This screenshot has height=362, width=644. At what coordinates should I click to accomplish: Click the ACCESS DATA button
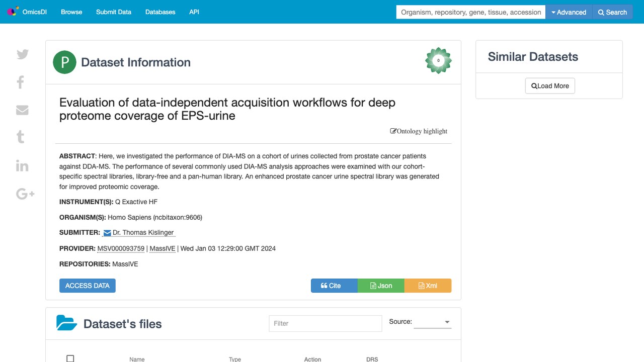[x=88, y=286]
